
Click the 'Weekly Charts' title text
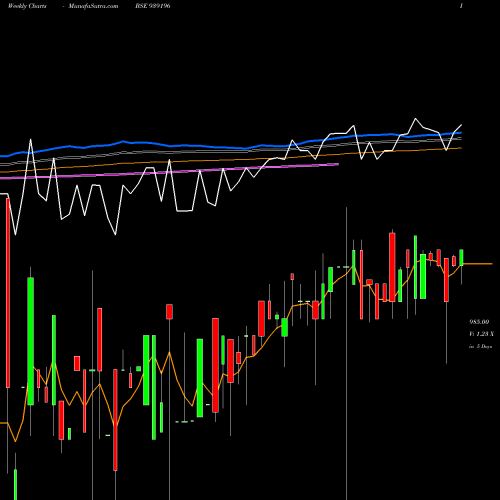tap(27, 6)
